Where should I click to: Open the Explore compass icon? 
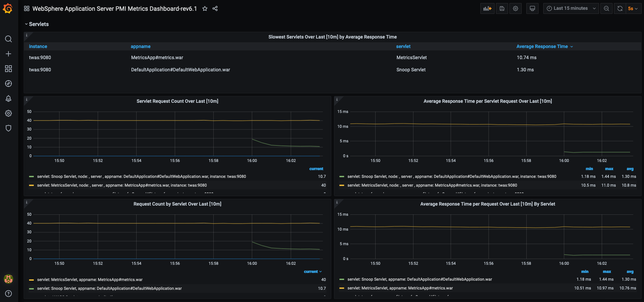pyautogui.click(x=8, y=84)
